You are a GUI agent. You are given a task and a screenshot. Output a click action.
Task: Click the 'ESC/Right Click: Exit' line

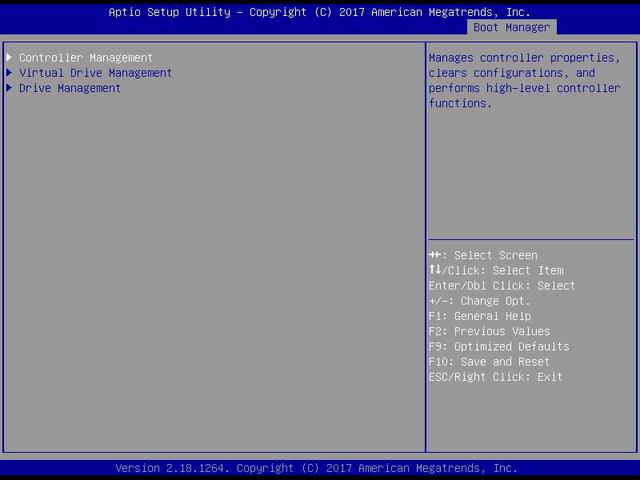(x=496, y=377)
